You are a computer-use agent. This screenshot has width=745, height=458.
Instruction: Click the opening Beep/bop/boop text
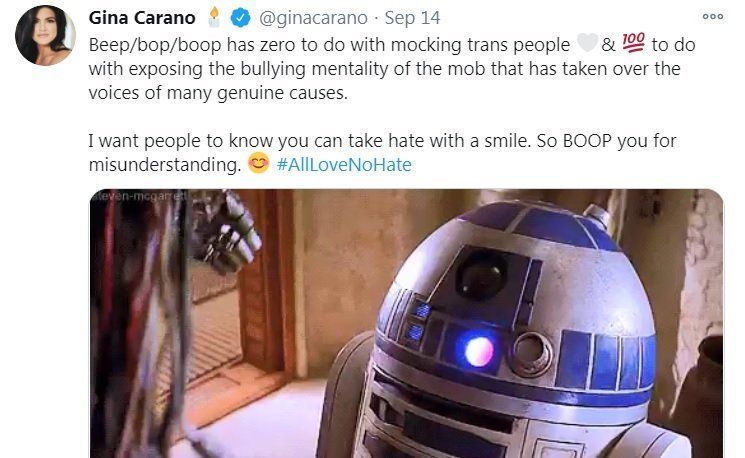coord(155,45)
